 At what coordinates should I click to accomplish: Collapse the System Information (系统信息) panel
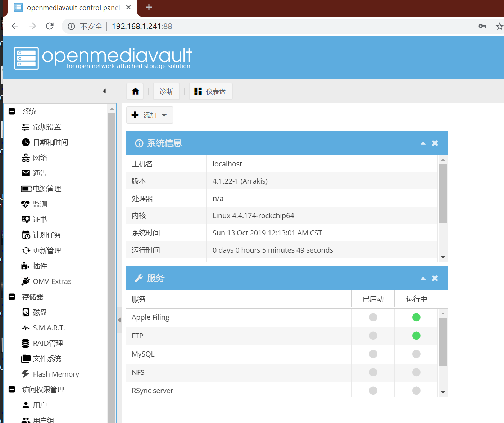click(x=423, y=143)
